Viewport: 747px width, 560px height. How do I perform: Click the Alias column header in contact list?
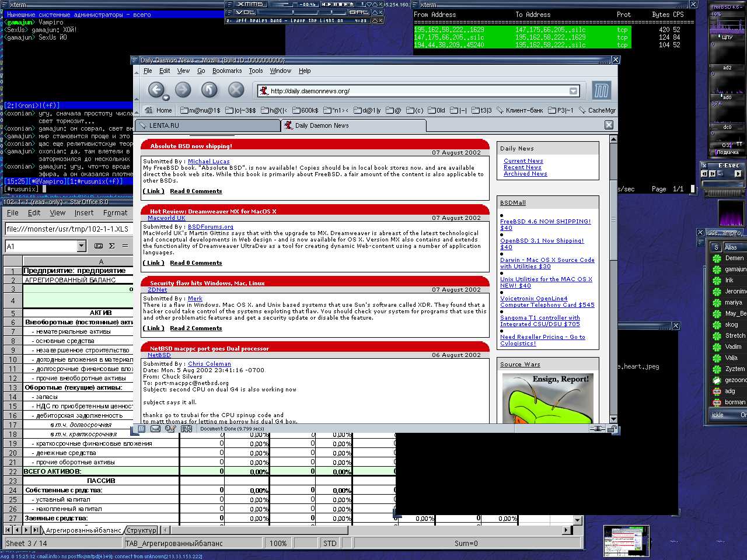pyautogui.click(x=734, y=247)
